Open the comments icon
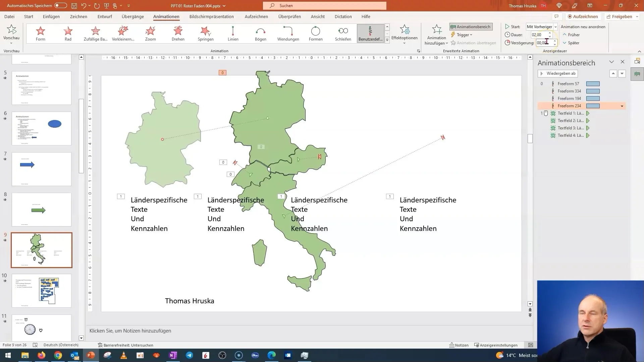 pyautogui.click(x=556, y=16)
